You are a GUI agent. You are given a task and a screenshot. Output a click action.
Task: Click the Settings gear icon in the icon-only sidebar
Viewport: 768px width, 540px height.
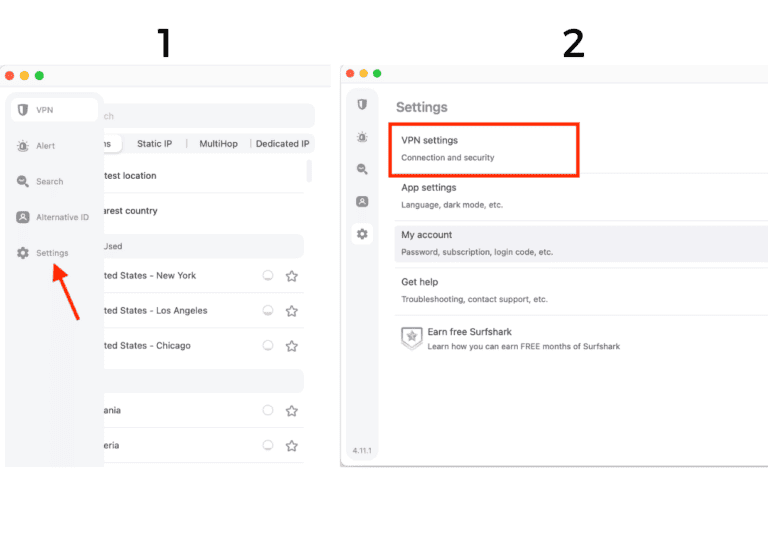point(362,234)
